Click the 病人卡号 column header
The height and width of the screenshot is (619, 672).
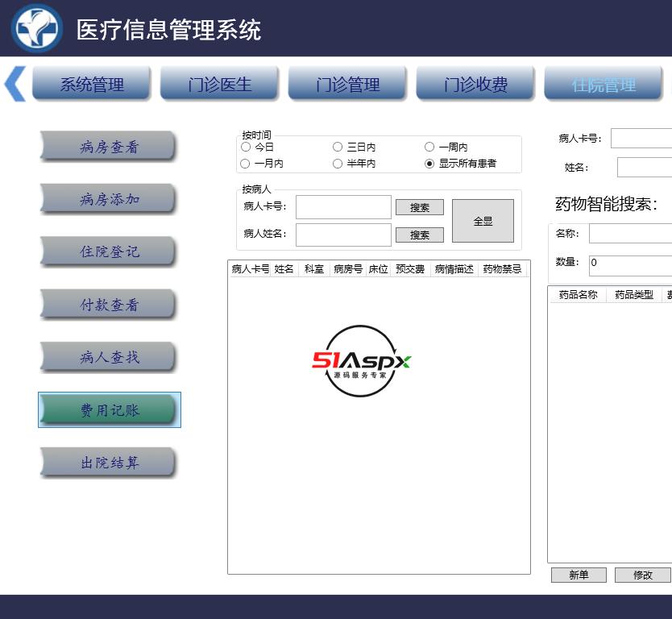[251, 268]
